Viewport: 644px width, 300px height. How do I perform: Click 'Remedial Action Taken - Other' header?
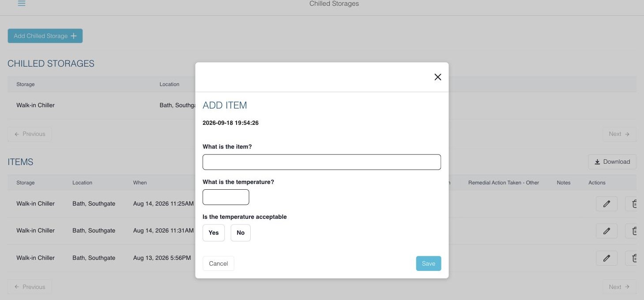coord(504,183)
